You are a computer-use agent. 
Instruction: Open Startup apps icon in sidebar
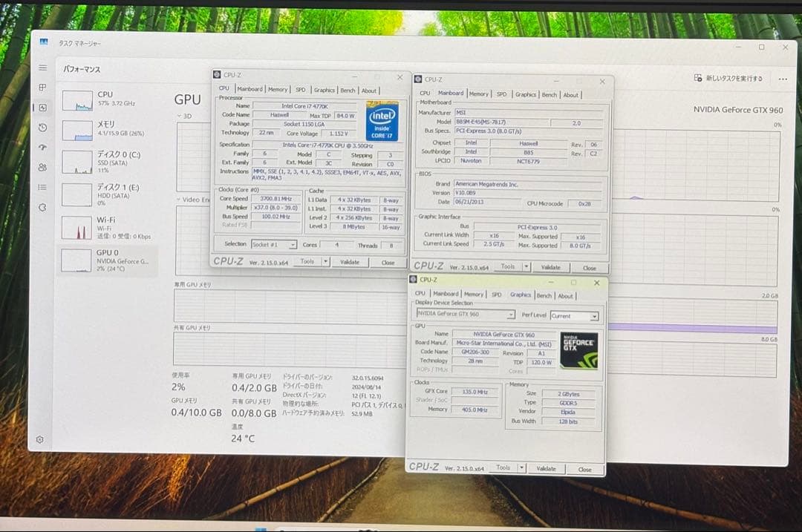(x=43, y=147)
